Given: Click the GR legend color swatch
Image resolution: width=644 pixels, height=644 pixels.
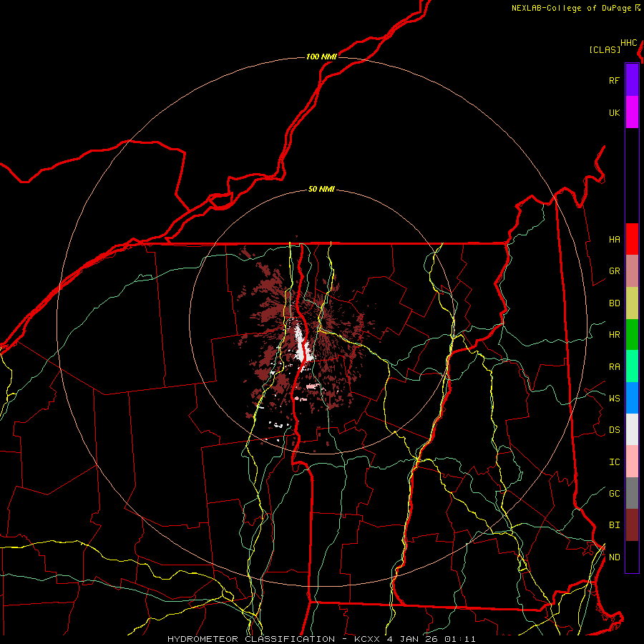Looking at the screenshot, I should point(632,271).
